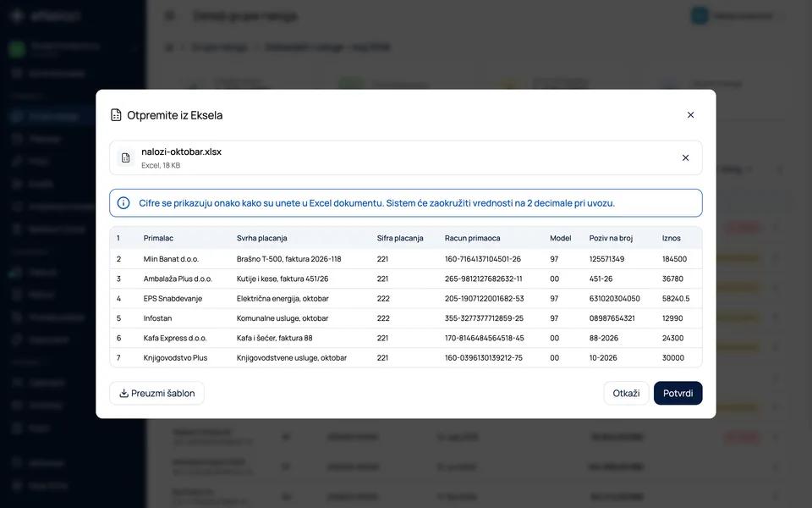
Task: Click the Ambalaža Plus d.o.o. cell
Action: pos(178,279)
